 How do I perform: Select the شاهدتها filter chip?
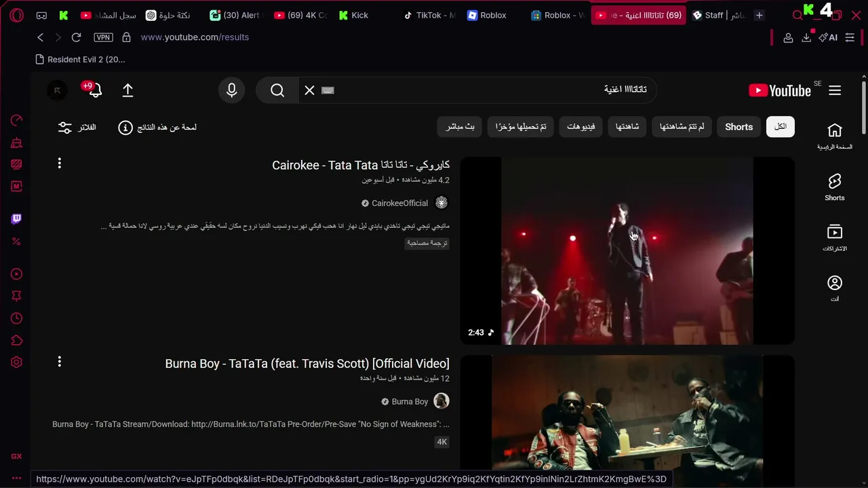[x=627, y=127]
